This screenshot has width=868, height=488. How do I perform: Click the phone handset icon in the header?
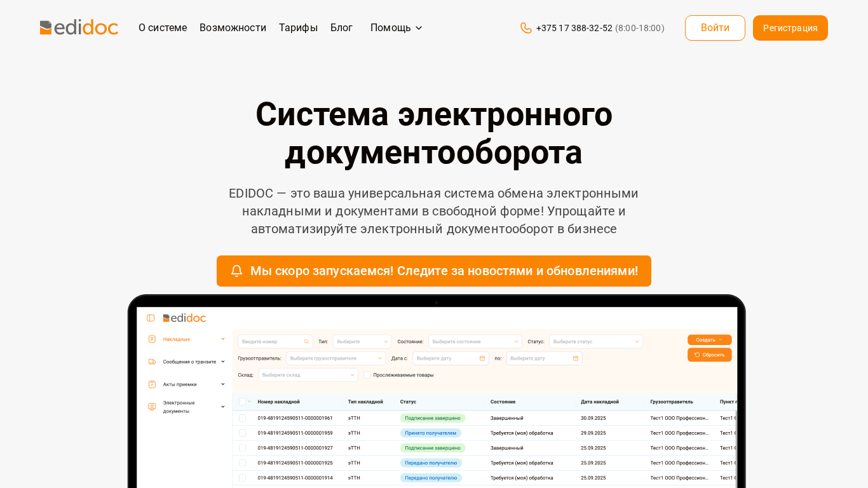tap(526, 28)
